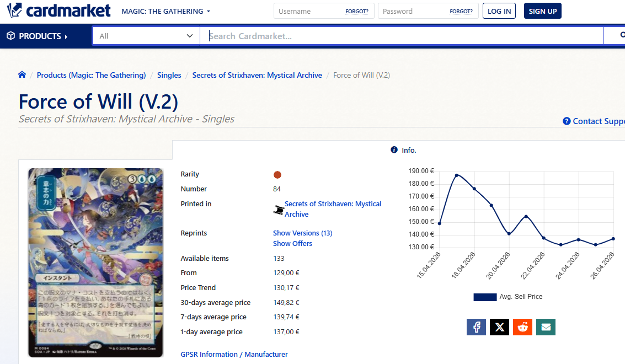Viewport: 625px width, 364px height.
Task: Open Products (Magic: The Gathering) breadcrumb
Action: pyautogui.click(x=91, y=75)
